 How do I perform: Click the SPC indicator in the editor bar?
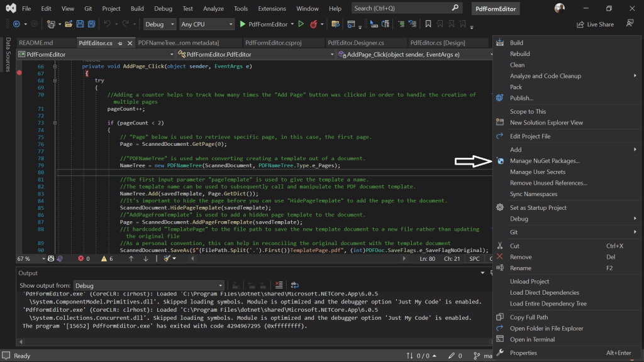474,258
